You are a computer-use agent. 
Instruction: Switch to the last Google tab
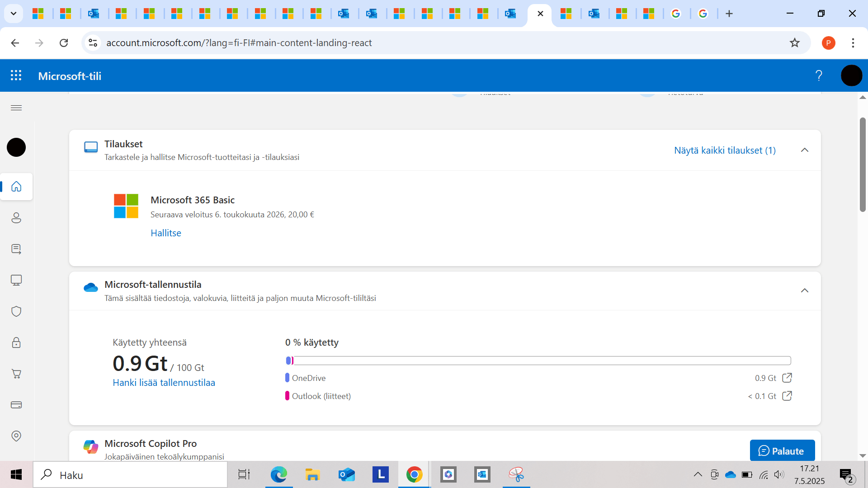(x=703, y=14)
